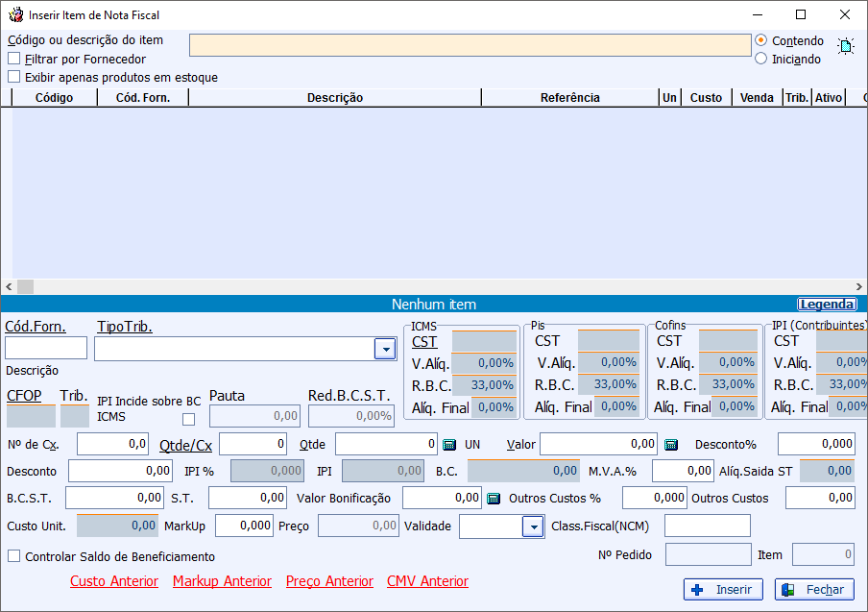Open the Markup Anterior link
Screen dimensions: 868x612
click(x=222, y=581)
